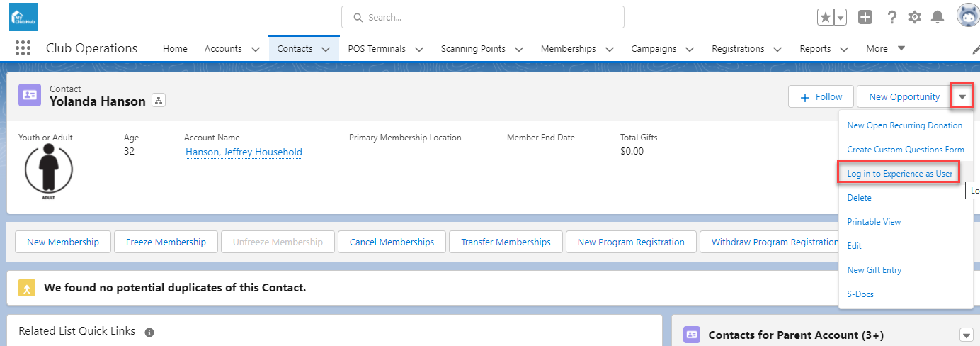The image size is (980, 346).
Task: Expand the Favorites list dropdown arrow
Action: coord(841,17)
